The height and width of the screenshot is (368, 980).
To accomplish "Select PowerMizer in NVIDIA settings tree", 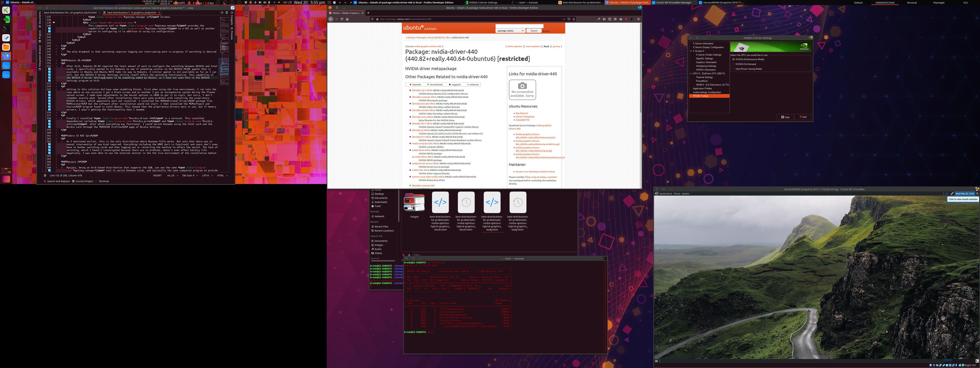I will (x=702, y=81).
